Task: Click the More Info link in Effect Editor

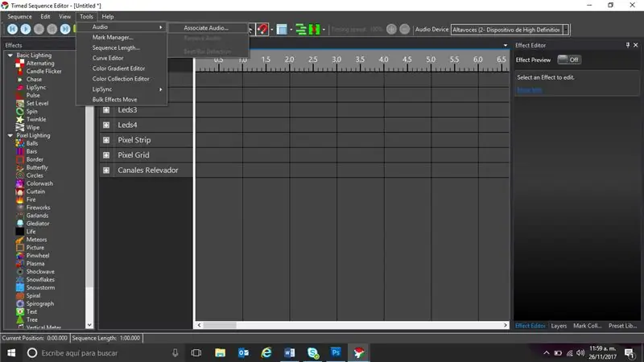Action: click(x=530, y=89)
